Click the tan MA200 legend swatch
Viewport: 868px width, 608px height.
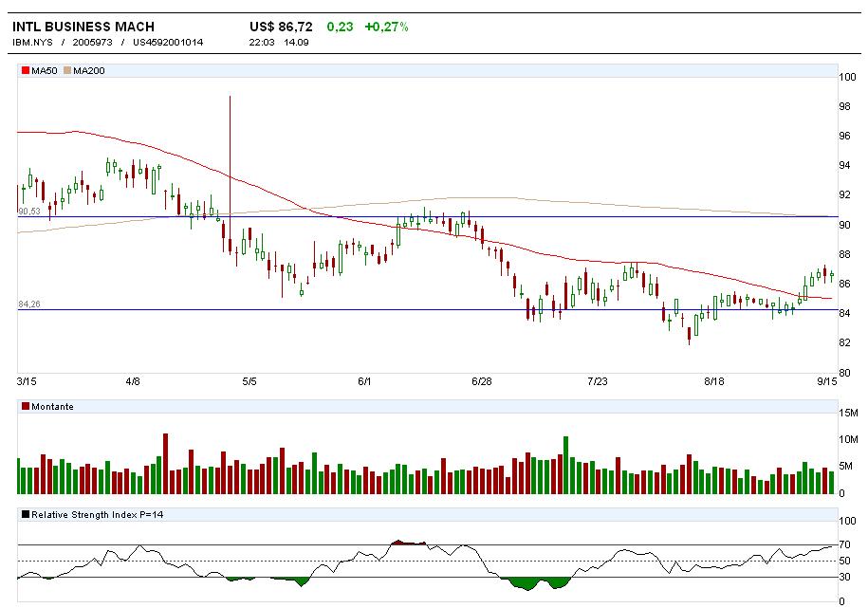click(x=67, y=70)
